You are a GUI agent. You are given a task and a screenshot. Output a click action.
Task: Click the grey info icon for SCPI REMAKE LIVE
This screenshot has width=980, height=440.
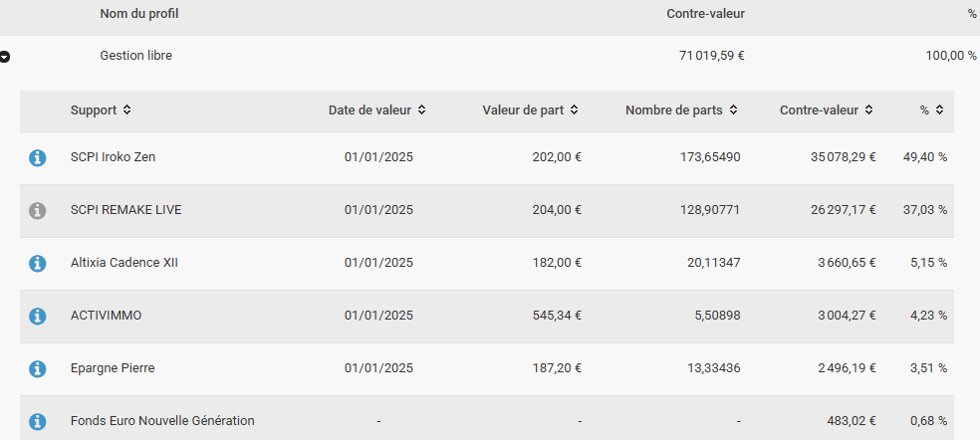[38, 211]
